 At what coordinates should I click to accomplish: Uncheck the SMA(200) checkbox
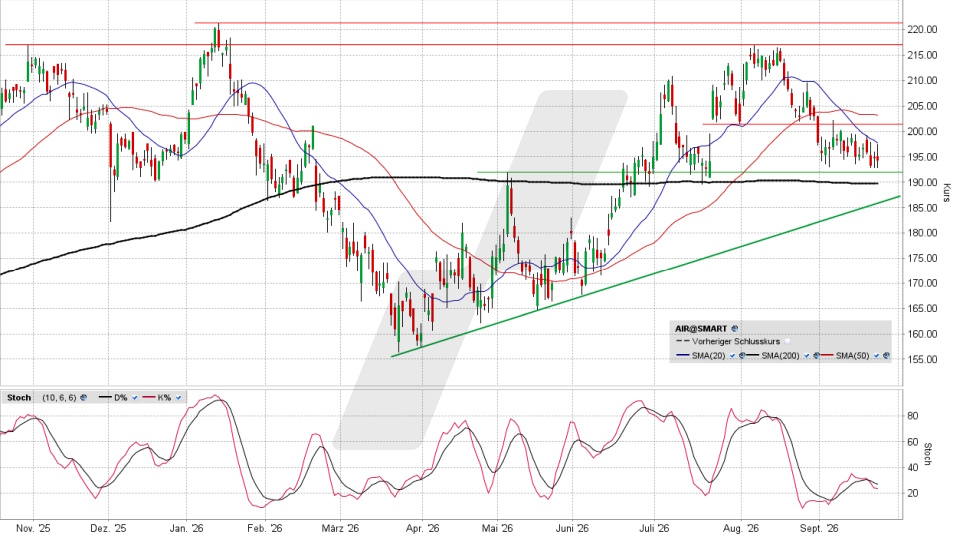[807, 356]
